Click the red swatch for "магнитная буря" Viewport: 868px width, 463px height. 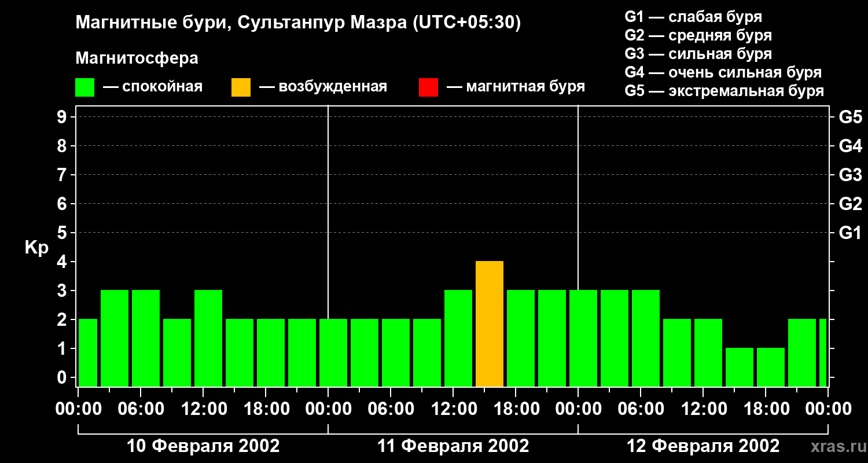[429, 87]
